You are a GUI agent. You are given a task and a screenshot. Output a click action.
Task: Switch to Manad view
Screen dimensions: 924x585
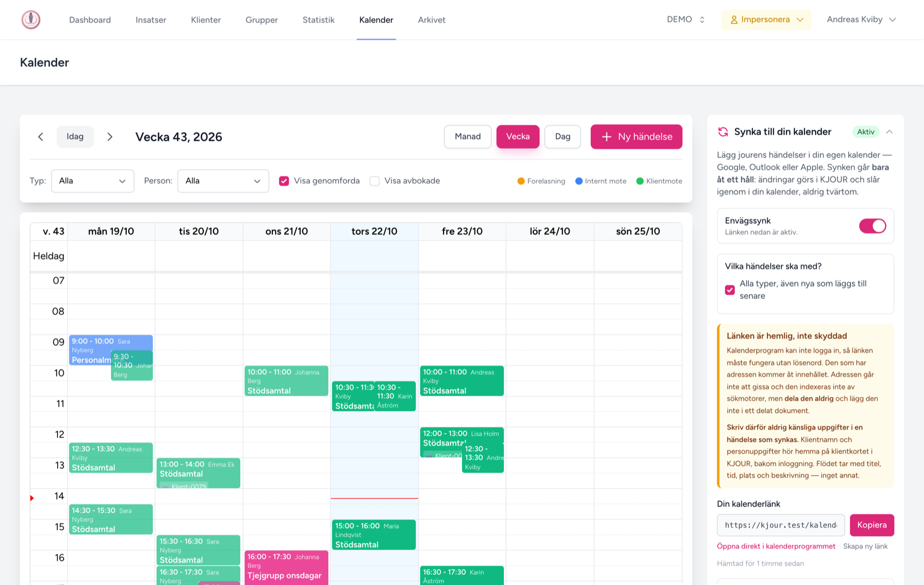467,136
